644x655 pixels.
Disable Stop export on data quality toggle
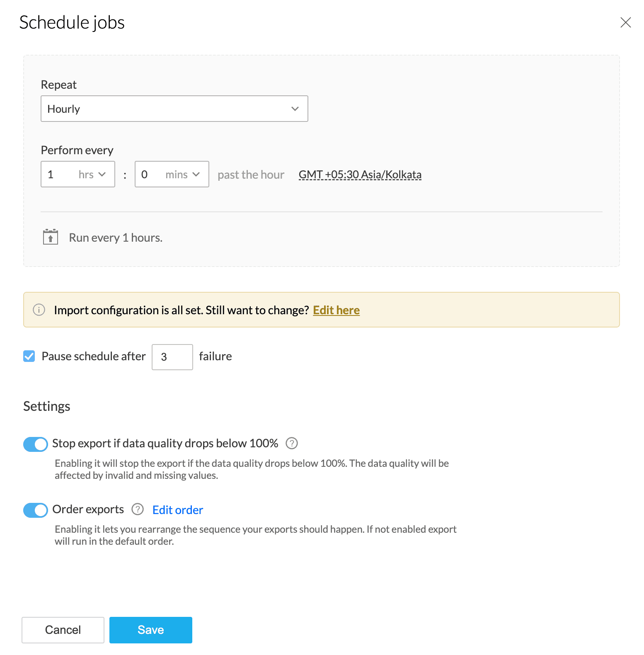click(x=36, y=444)
